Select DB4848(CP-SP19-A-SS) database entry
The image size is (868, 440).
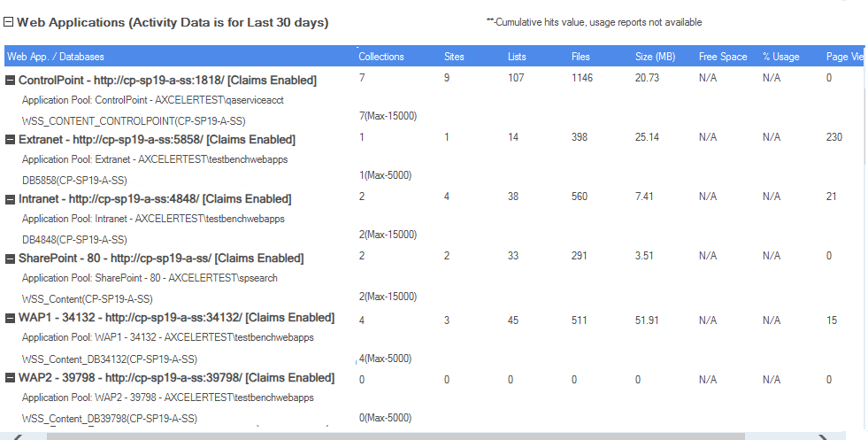point(74,239)
